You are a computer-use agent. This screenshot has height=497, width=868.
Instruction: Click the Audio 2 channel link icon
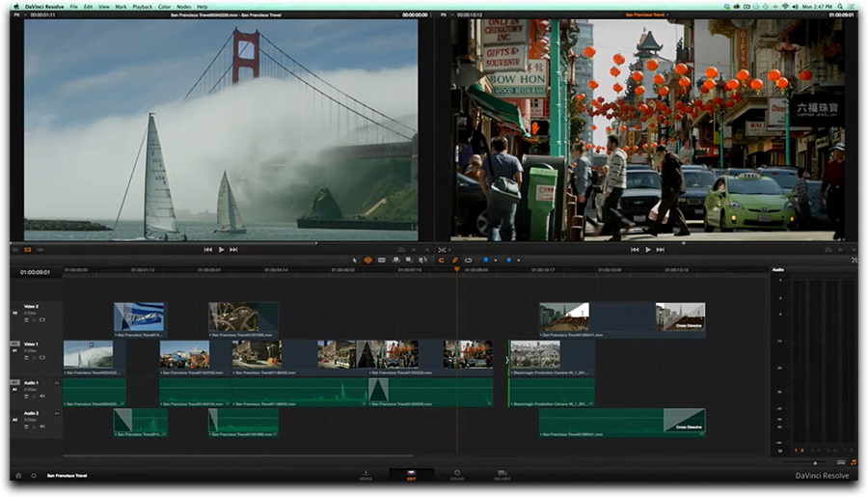(57, 413)
